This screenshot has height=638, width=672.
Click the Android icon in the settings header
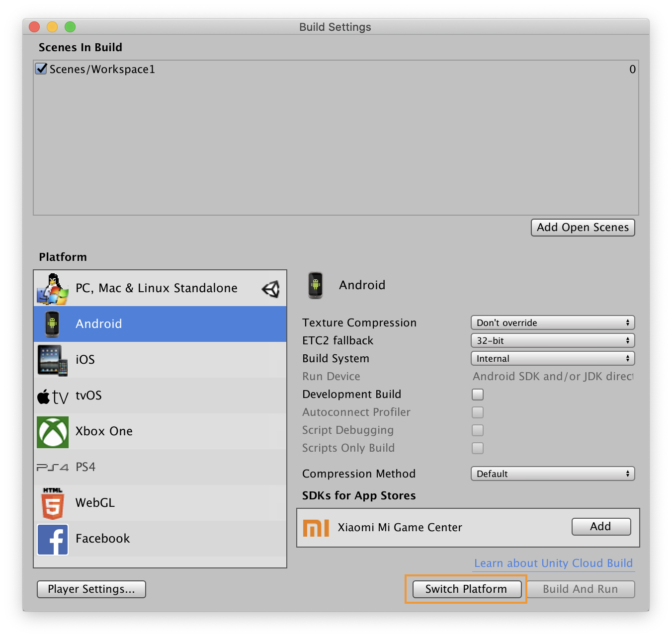pos(316,285)
